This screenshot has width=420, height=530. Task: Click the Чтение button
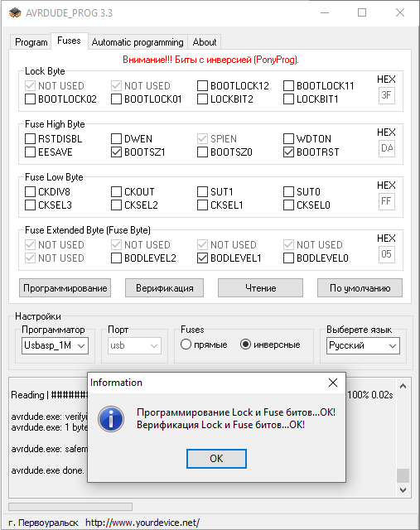coord(260,288)
